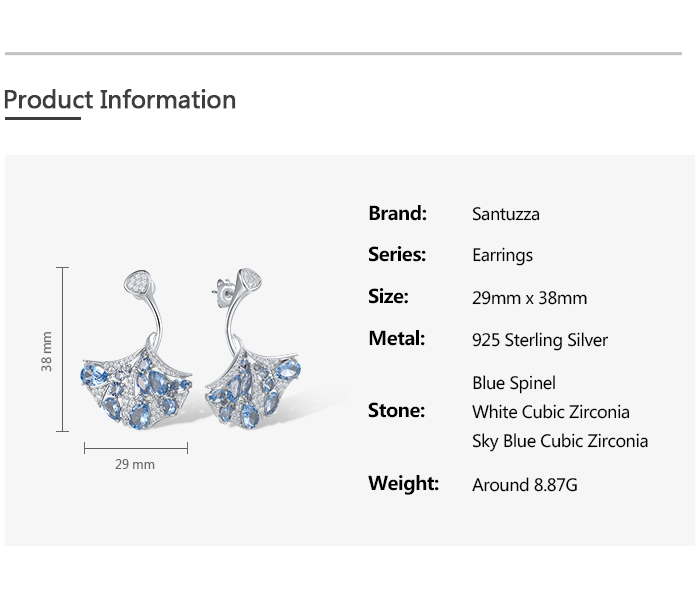Image resolution: width=700 pixels, height=596 pixels.
Task: Click the Brand: label
Action: pos(397,213)
